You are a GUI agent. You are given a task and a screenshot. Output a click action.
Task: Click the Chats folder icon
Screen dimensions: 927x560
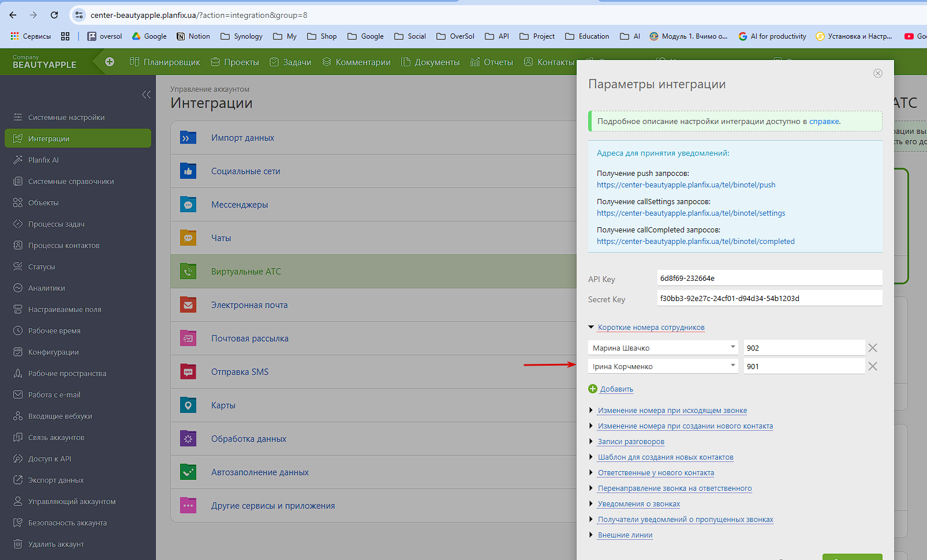click(188, 238)
